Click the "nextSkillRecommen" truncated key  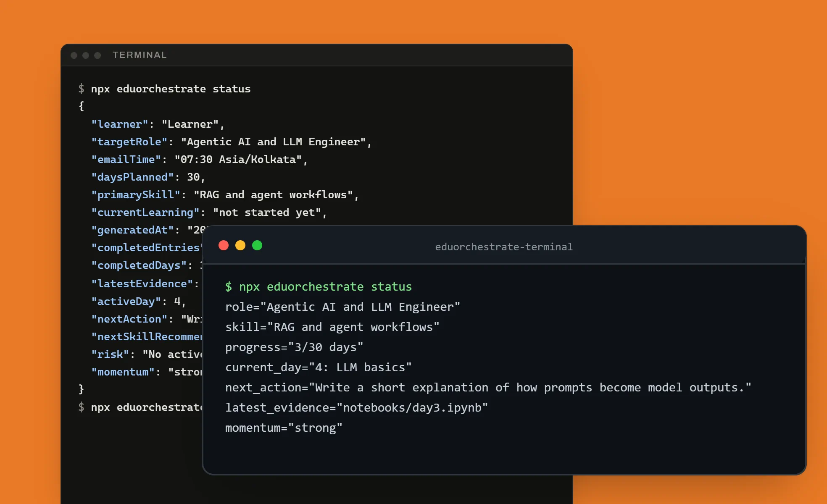pyautogui.click(x=147, y=337)
